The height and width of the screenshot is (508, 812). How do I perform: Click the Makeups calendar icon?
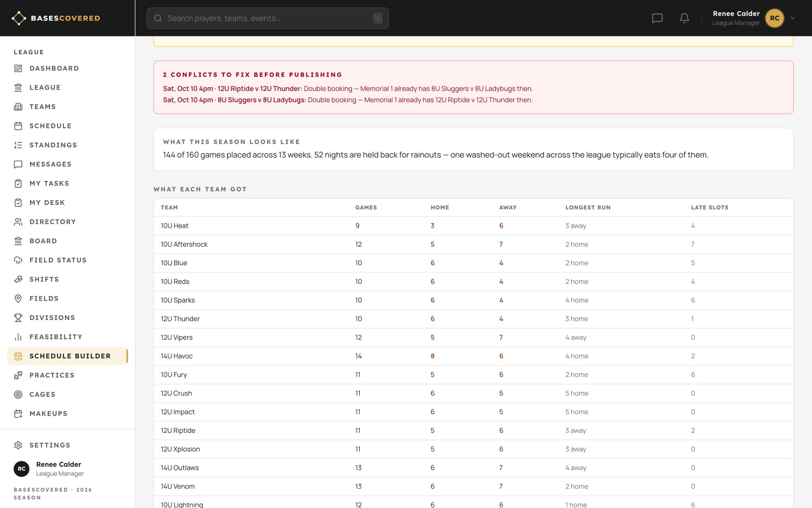[18, 414]
